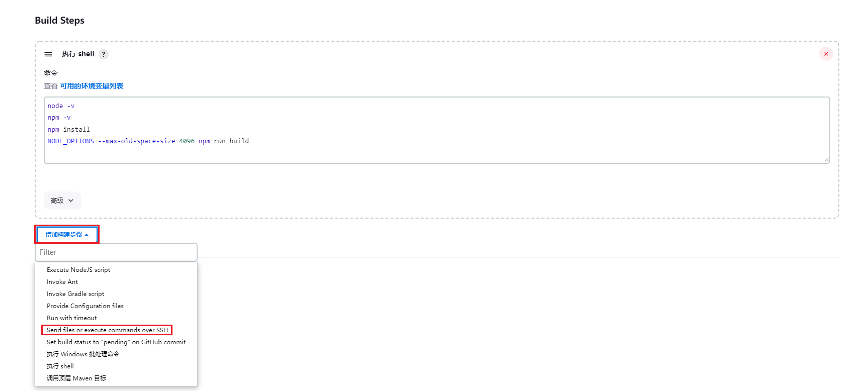Choose Invoke Ant from the list

pyautogui.click(x=62, y=282)
